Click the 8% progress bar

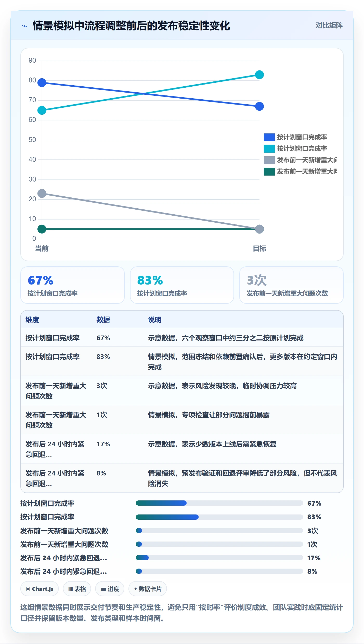point(219,571)
